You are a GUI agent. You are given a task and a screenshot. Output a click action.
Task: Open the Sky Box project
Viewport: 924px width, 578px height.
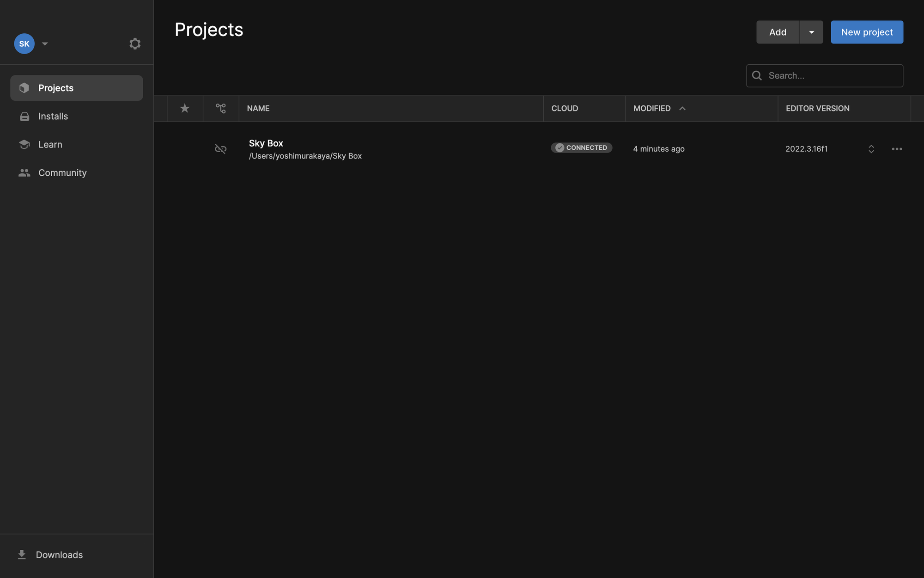coord(266,143)
